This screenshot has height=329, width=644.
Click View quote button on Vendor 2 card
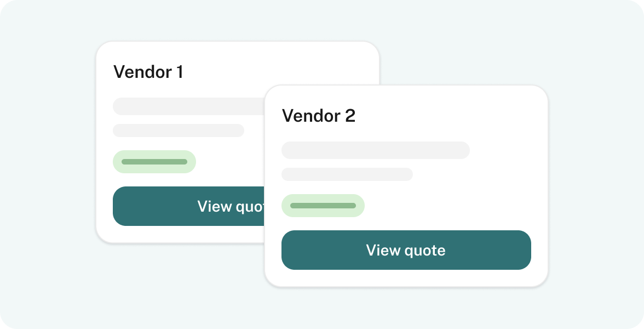pyautogui.click(x=406, y=250)
